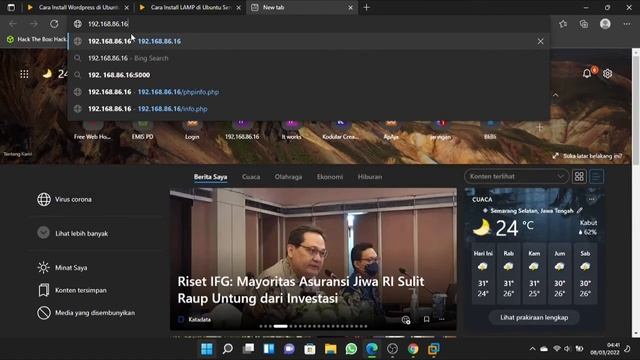Open browser Settings and more menu
The width and height of the screenshot is (640, 360).
[627, 24]
